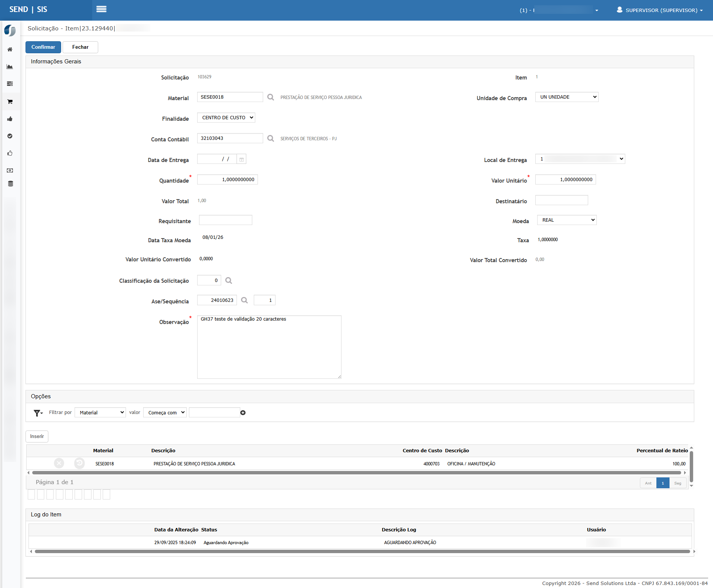Click the rateio table horizontal scrollbar
713x588 pixels.
point(356,473)
